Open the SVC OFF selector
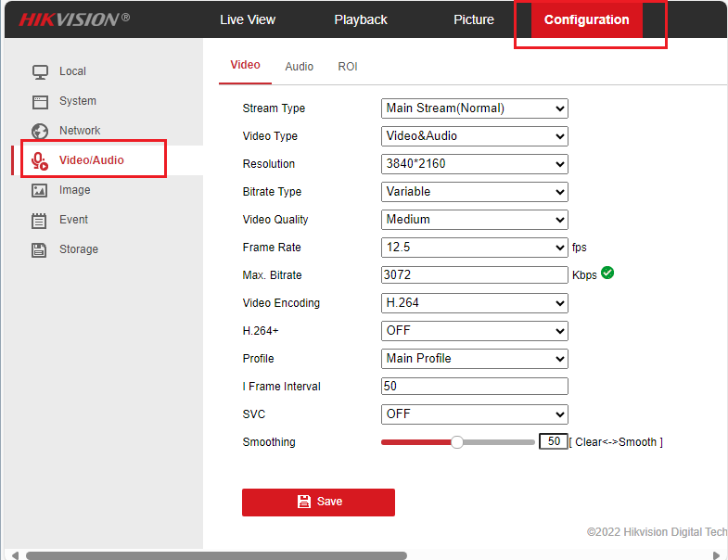 (x=474, y=414)
